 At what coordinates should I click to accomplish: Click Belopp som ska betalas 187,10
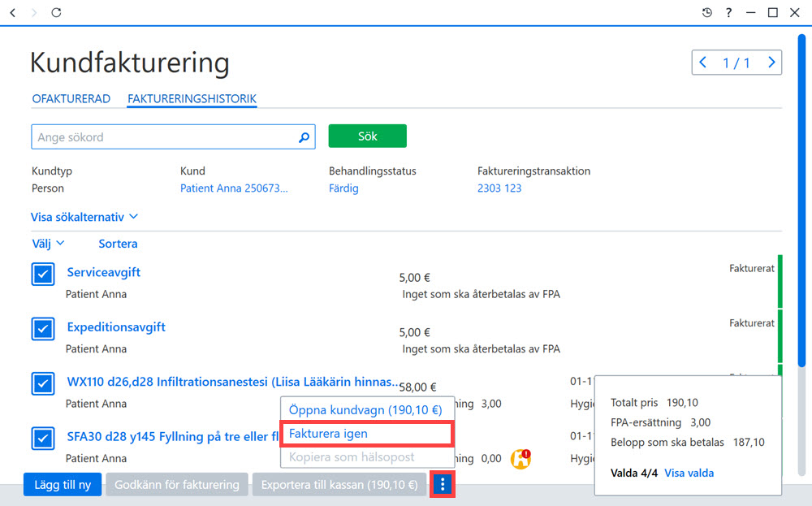(x=687, y=443)
